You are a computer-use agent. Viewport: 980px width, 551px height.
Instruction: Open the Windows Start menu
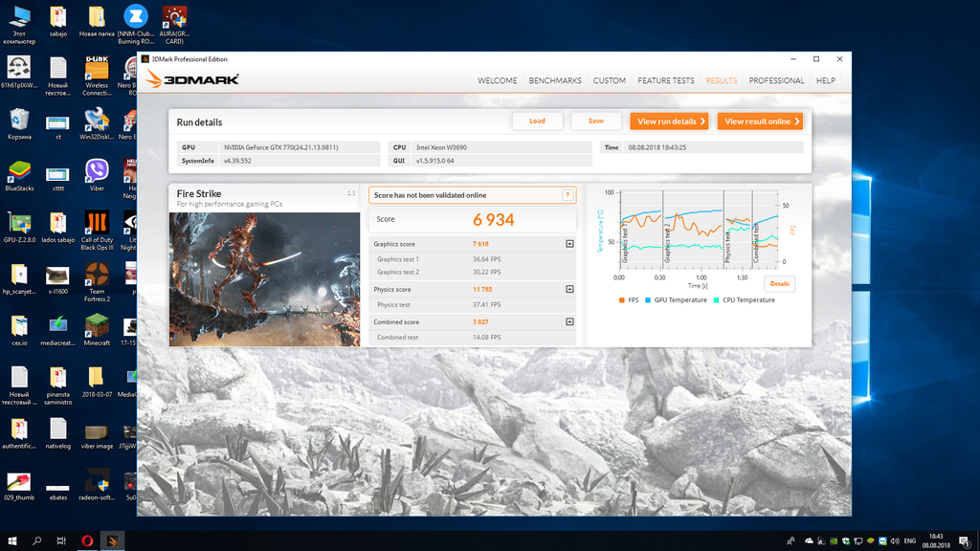[11, 540]
